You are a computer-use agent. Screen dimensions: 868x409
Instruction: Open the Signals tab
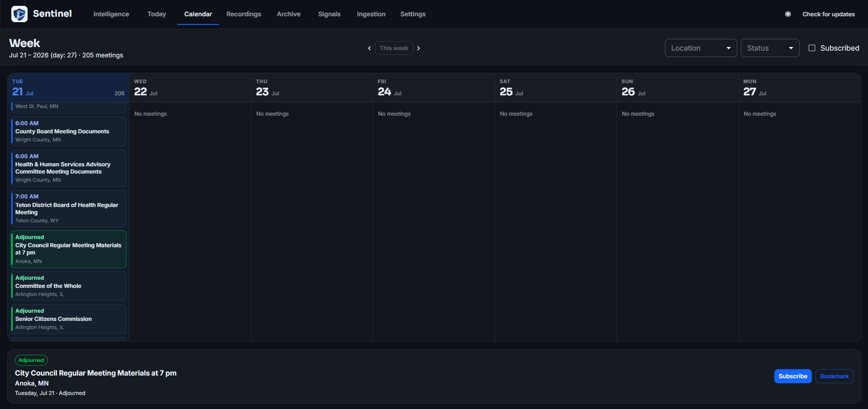(329, 14)
